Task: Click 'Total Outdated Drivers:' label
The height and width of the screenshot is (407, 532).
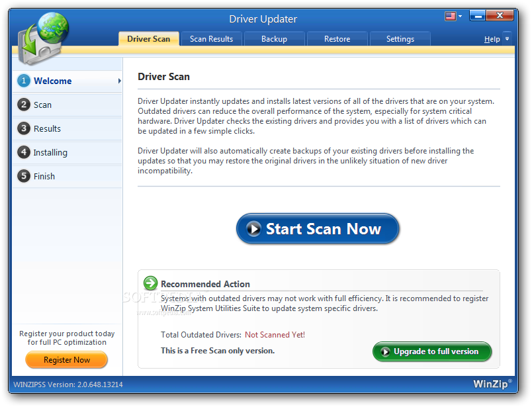Action: (201, 335)
